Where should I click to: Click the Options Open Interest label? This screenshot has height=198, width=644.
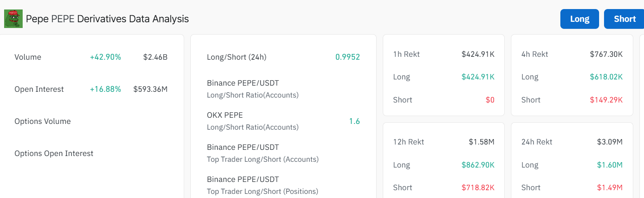coord(54,154)
